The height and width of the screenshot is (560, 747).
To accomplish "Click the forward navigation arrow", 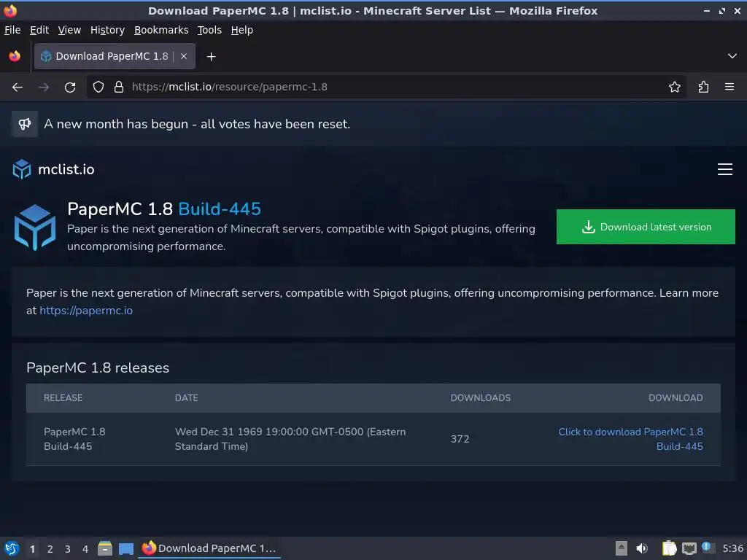I will 44,87.
